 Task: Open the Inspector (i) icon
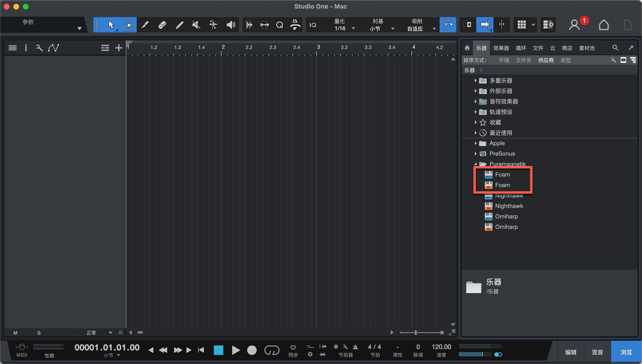pos(26,48)
